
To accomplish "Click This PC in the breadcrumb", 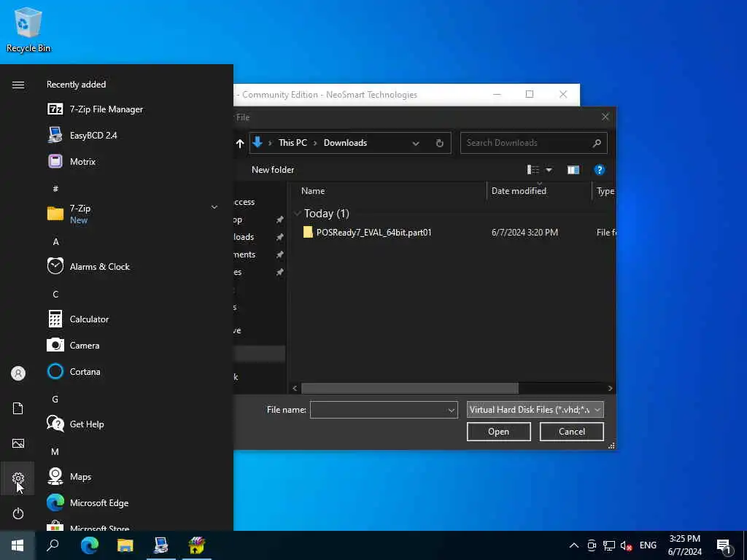I will 293,143.
